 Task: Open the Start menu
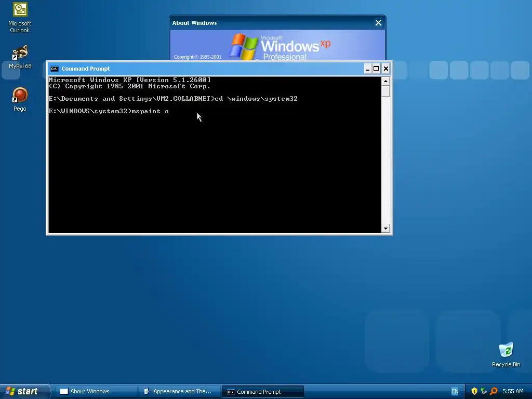pos(24,391)
